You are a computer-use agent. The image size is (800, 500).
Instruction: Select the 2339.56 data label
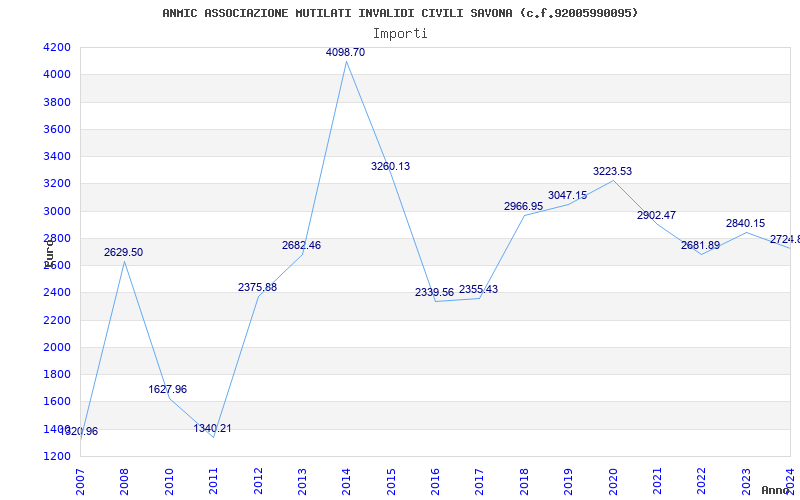click(x=434, y=292)
